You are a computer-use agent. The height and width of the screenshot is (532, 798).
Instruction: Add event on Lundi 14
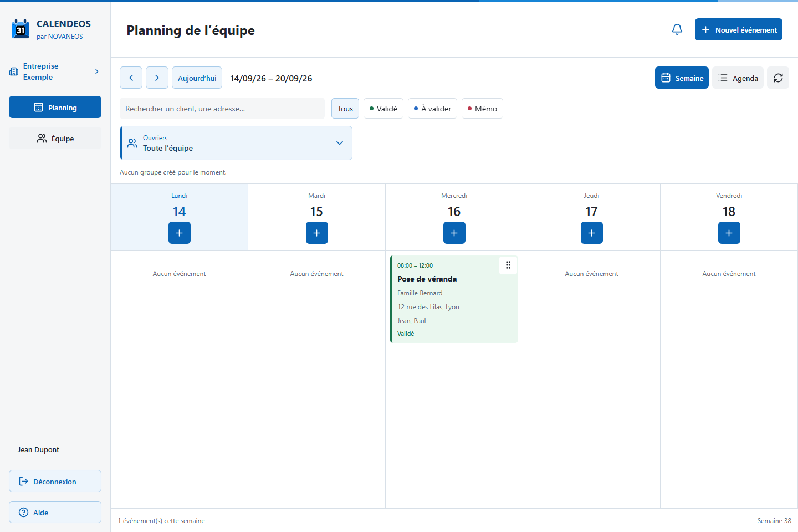[x=179, y=233]
